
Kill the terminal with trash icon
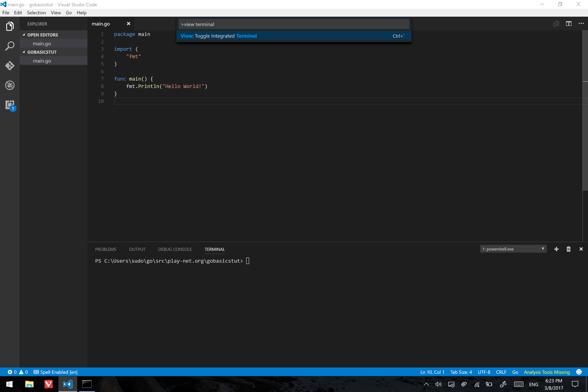[x=569, y=249]
